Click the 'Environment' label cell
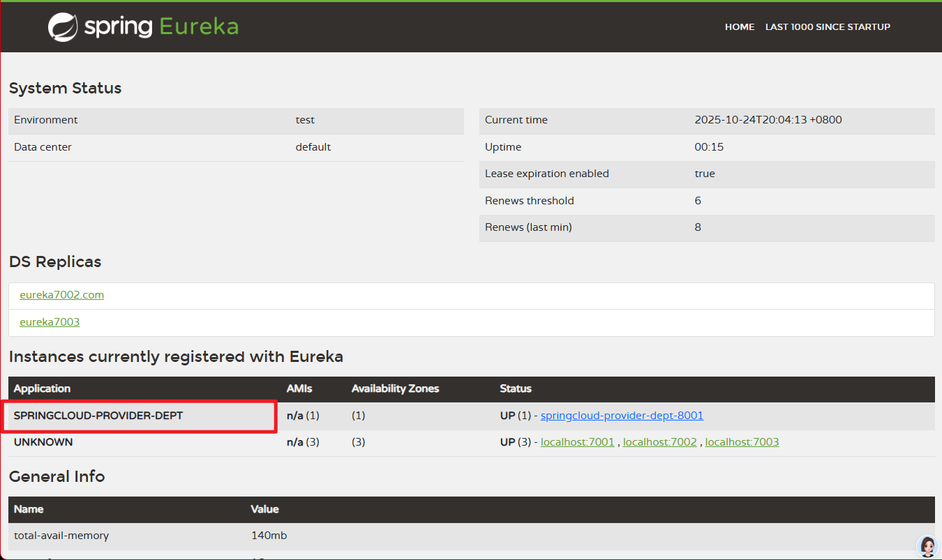 pos(46,120)
